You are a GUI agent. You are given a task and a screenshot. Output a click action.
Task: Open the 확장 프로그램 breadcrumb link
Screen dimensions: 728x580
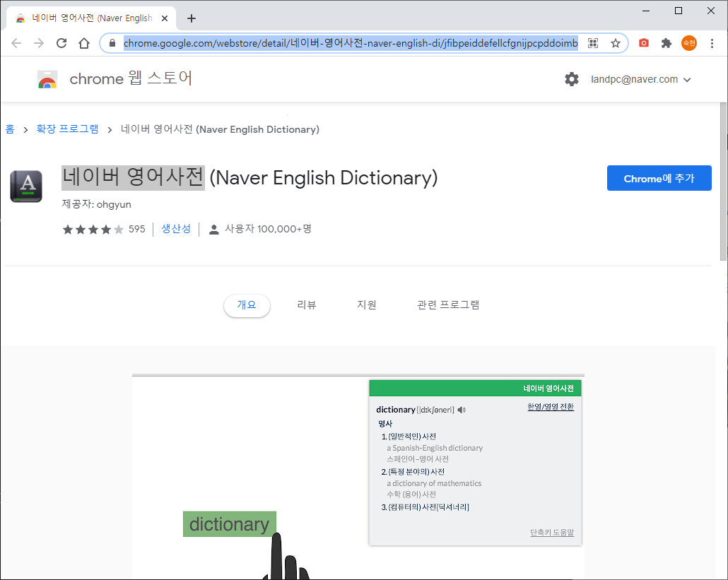(67, 129)
